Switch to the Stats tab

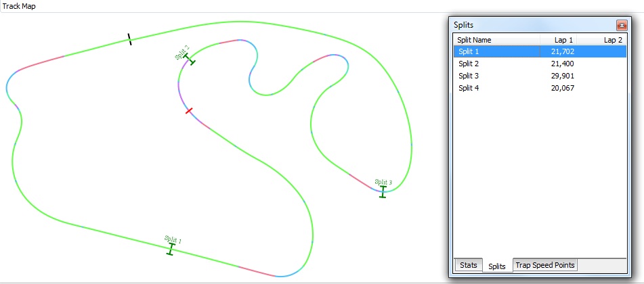[x=468, y=265]
